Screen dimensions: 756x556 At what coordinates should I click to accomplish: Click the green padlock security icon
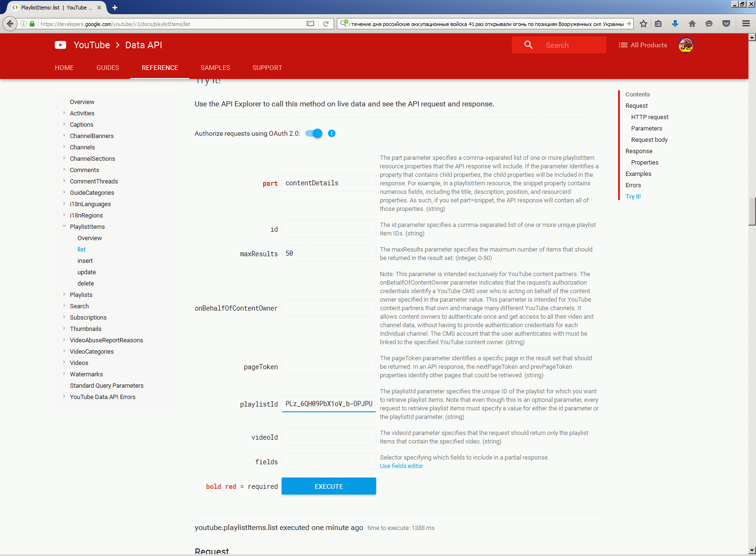pos(32,24)
